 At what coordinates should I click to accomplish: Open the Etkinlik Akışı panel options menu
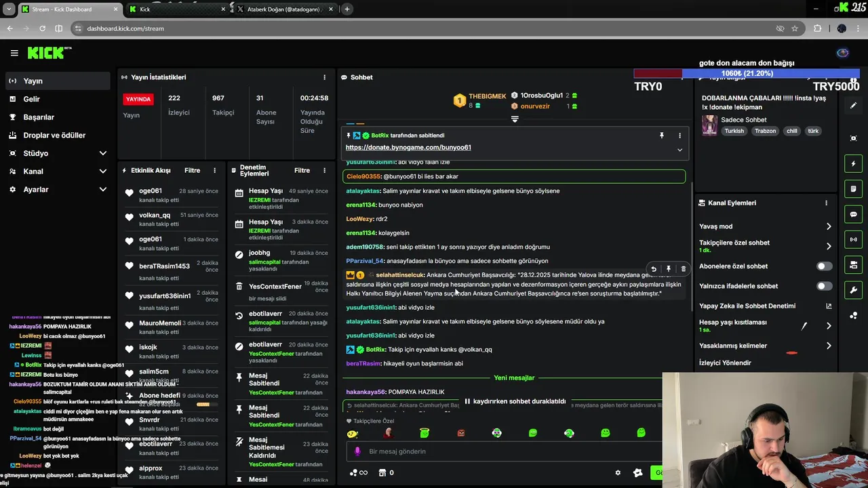(x=214, y=171)
